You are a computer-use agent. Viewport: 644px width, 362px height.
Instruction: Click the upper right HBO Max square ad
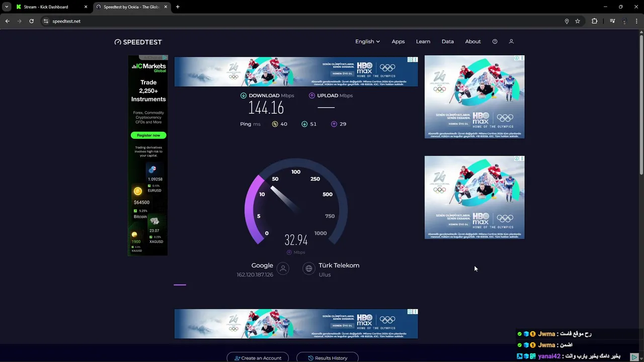click(x=474, y=97)
